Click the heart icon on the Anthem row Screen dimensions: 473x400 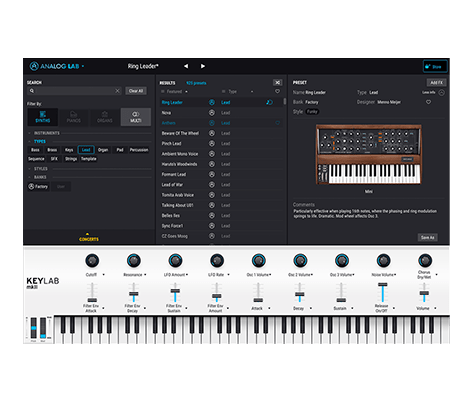click(x=277, y=123)
